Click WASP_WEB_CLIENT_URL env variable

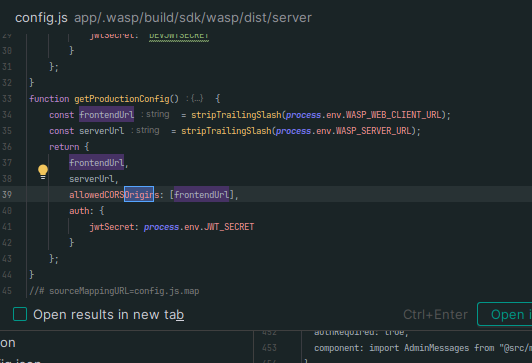[394, 115]
